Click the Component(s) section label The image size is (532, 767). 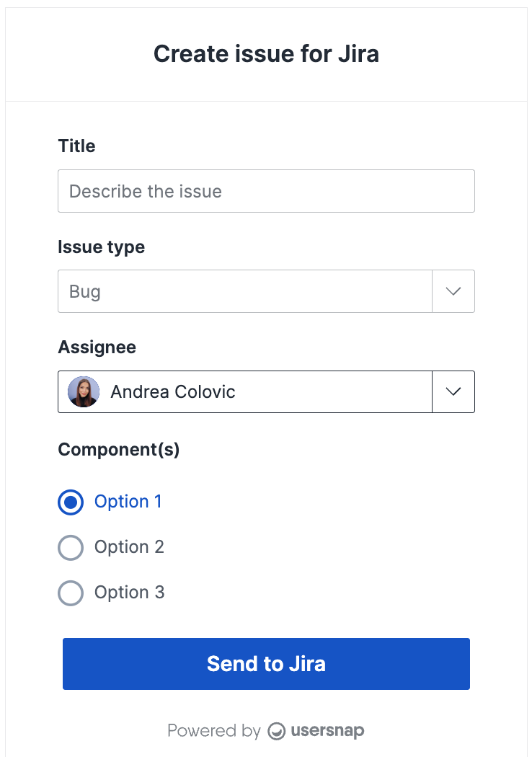[x=118, y=449]
